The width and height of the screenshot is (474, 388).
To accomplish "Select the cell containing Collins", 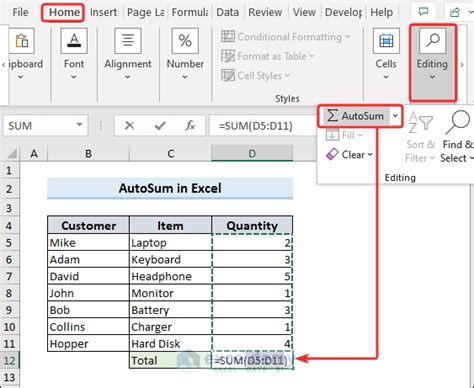I will click(88, 327).
